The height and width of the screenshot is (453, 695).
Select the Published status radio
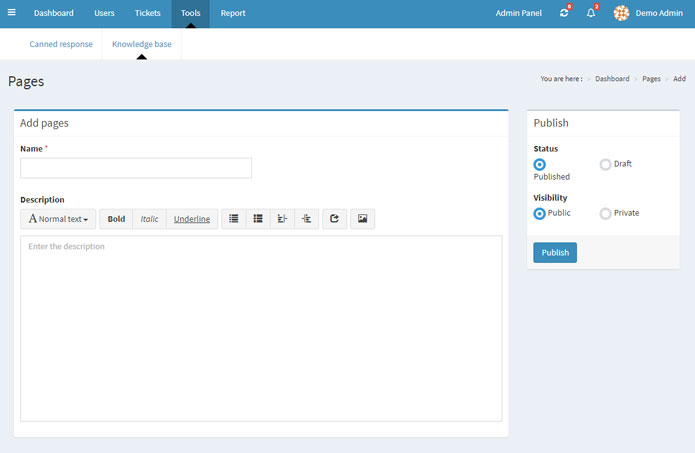pos(540,164)
